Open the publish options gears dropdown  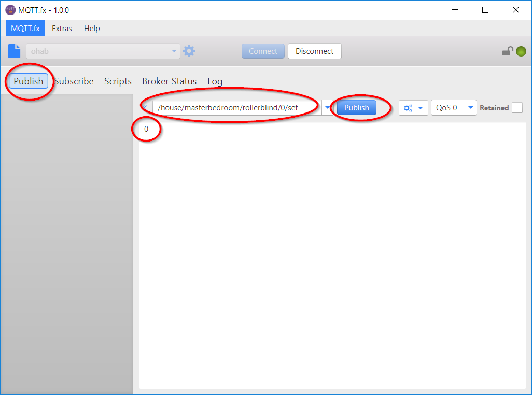click(x=413, y=108)
